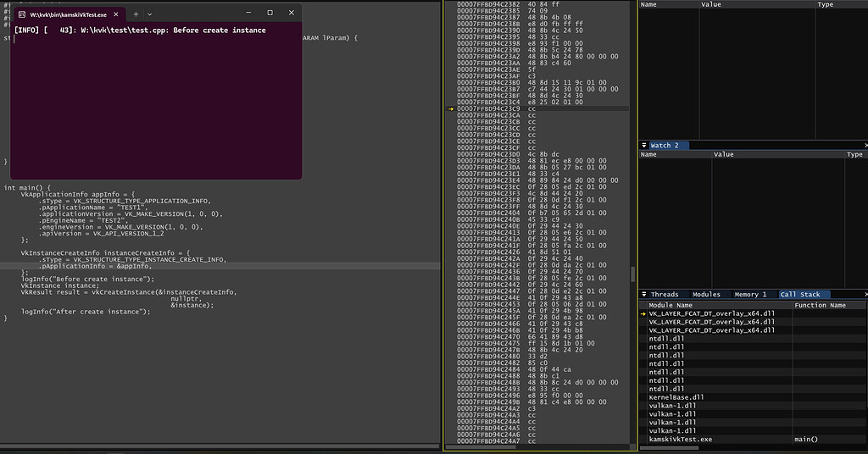Click the Value header in the top watch panel
Screen dimensions: 868x454
tap(711, 4)
